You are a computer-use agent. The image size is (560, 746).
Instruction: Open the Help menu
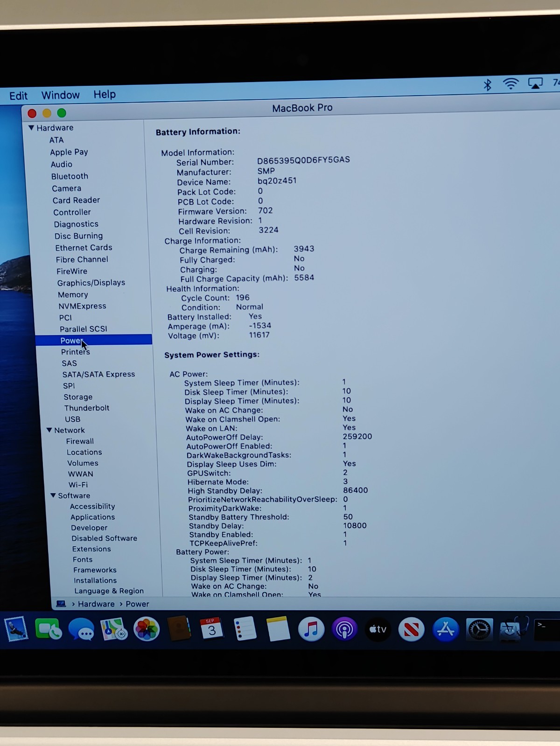(105, 94)
